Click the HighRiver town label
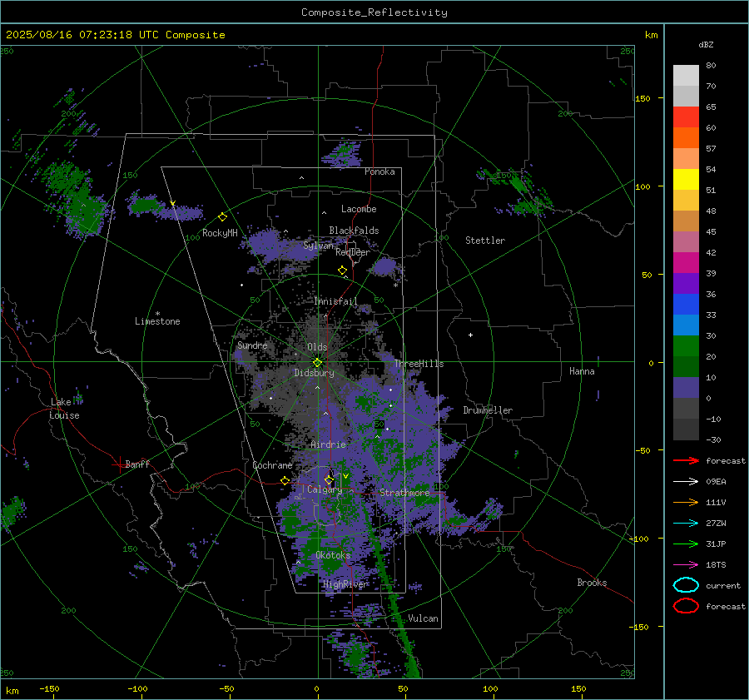749x700 pixels. pyautogui.click(x=345, y=584)
